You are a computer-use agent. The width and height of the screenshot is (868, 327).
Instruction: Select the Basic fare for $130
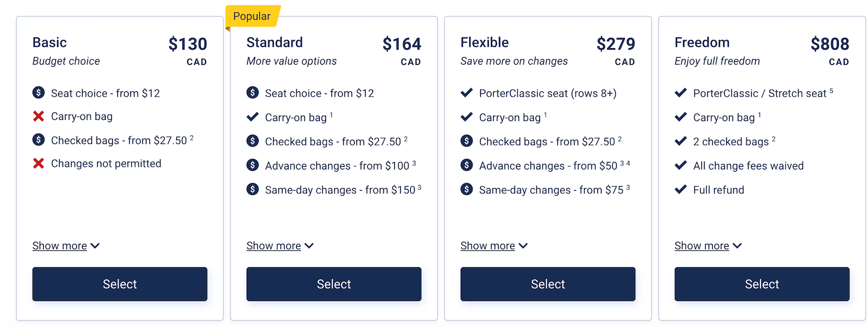(120, 284)
